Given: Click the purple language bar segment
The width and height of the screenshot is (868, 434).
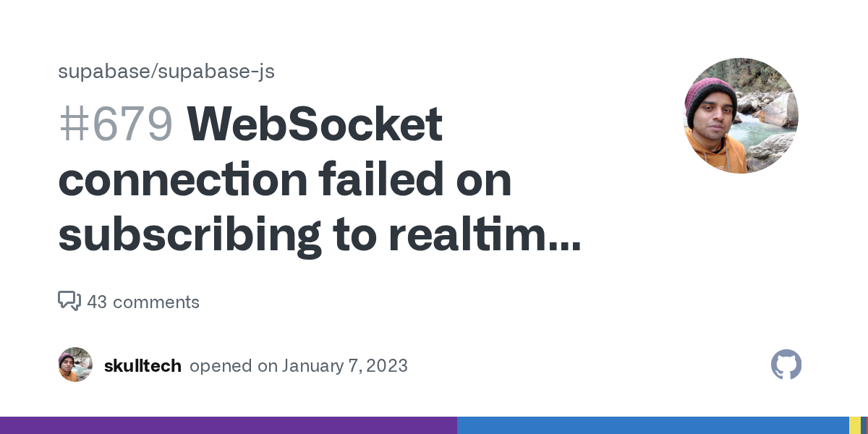Looking at the screenshot, I should (x=229, y=425).
